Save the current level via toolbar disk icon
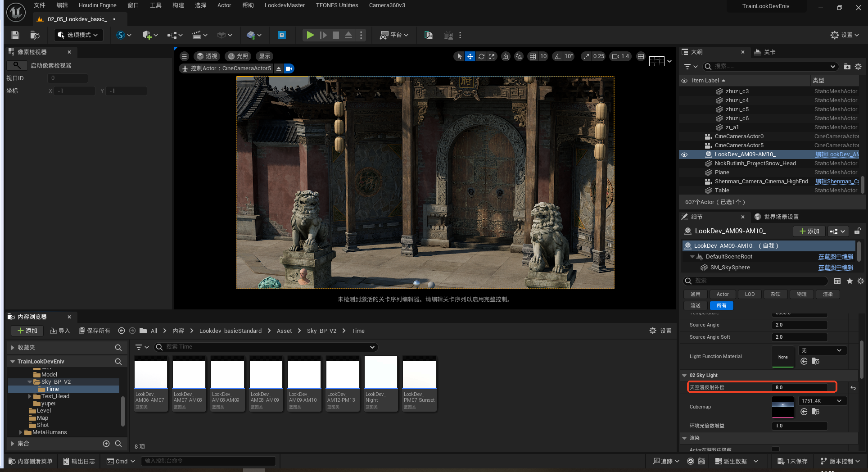 (15, 35)
